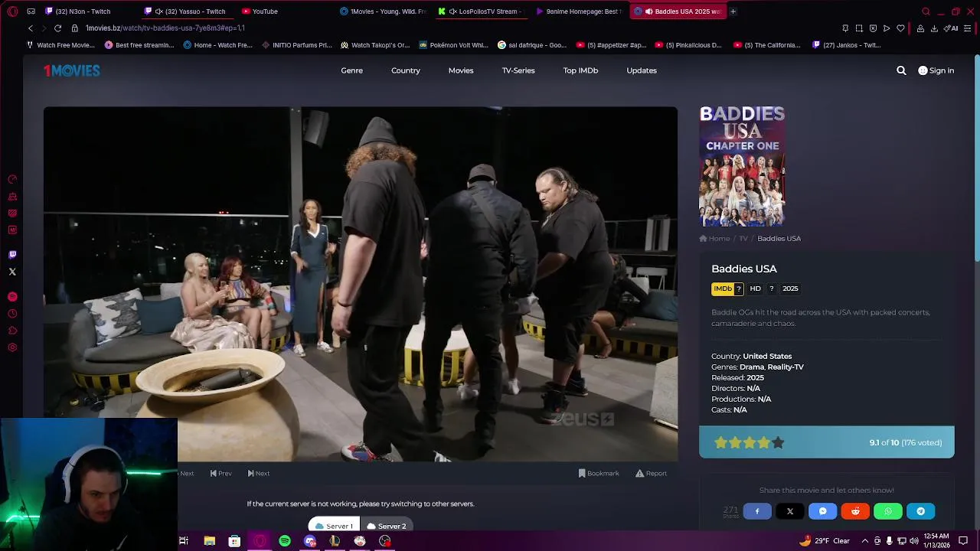Open the Opera GX menu logo

coord(12,11)
